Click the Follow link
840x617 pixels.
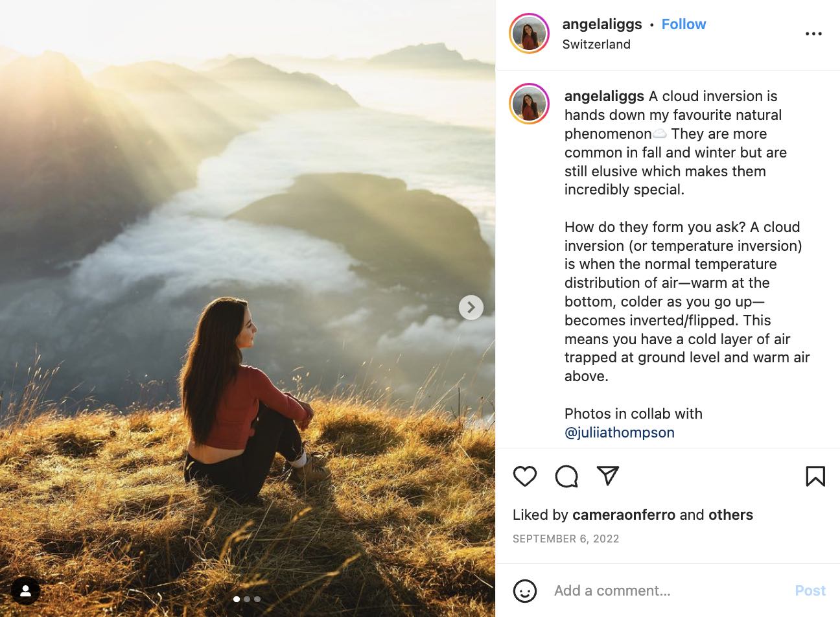click(x=683, y=25)
